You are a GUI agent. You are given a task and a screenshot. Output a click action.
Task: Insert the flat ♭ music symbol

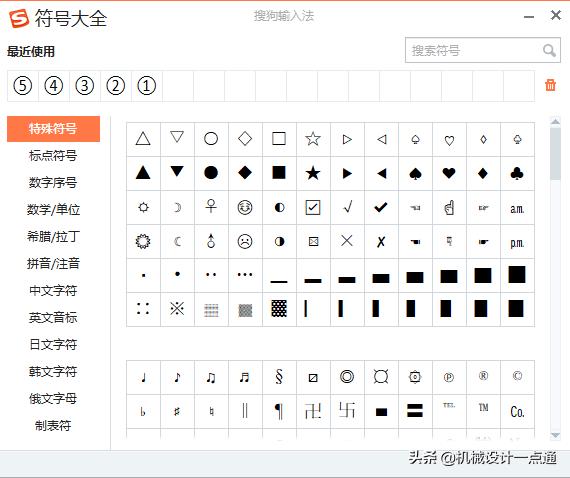click(143, 411)
